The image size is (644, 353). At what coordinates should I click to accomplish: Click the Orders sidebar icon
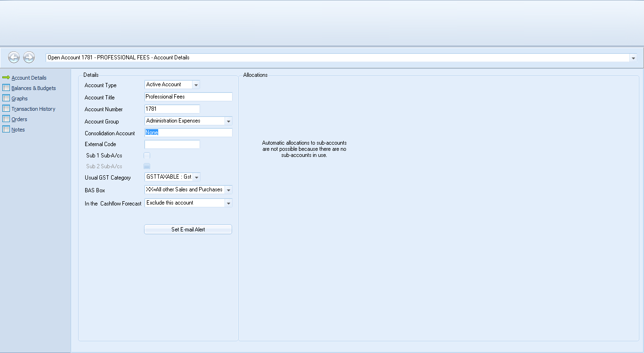(6, 119)
